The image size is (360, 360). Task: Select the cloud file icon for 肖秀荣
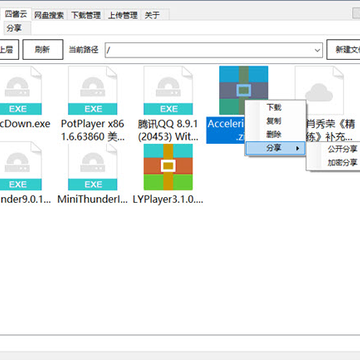(x=319, y=91)
